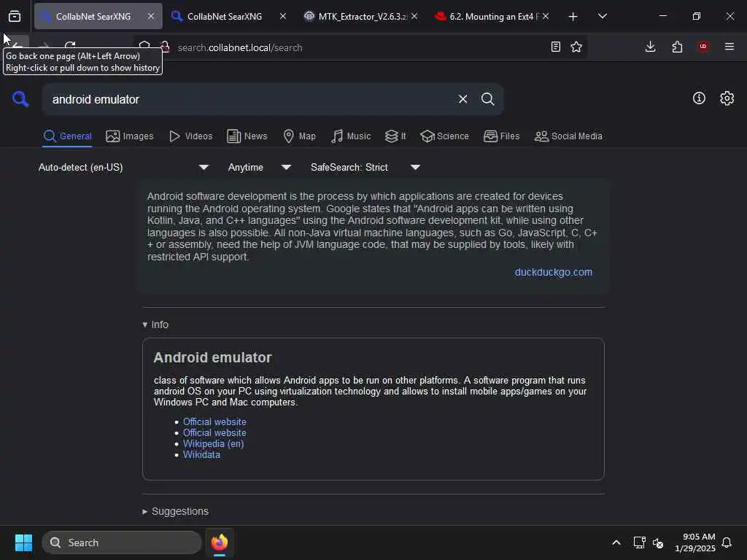The width and height of the screenshot is (747, 560).
Task: Open the extensions puzzle icon
Action: point(677,47)
